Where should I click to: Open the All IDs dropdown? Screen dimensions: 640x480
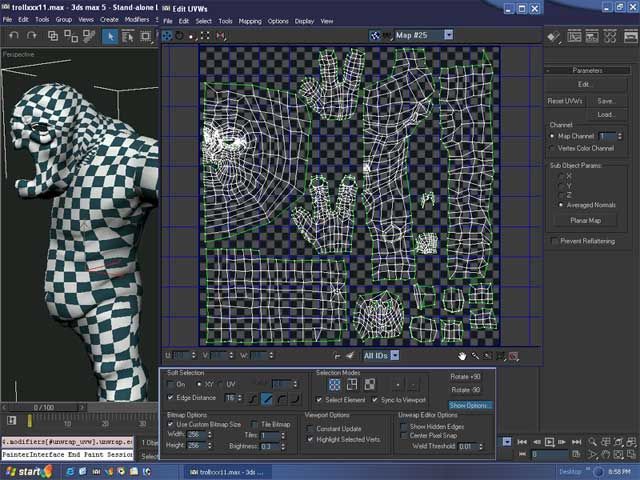395,355
